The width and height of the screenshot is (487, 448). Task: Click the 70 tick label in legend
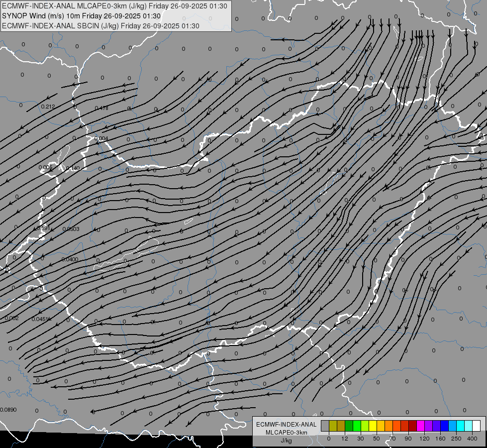pos(392,439)
